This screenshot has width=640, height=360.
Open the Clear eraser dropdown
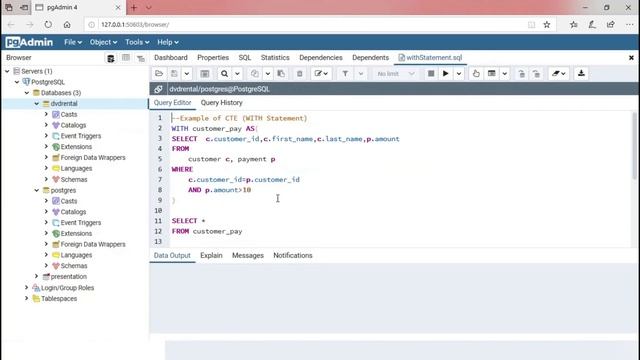(x=559, y=74)
